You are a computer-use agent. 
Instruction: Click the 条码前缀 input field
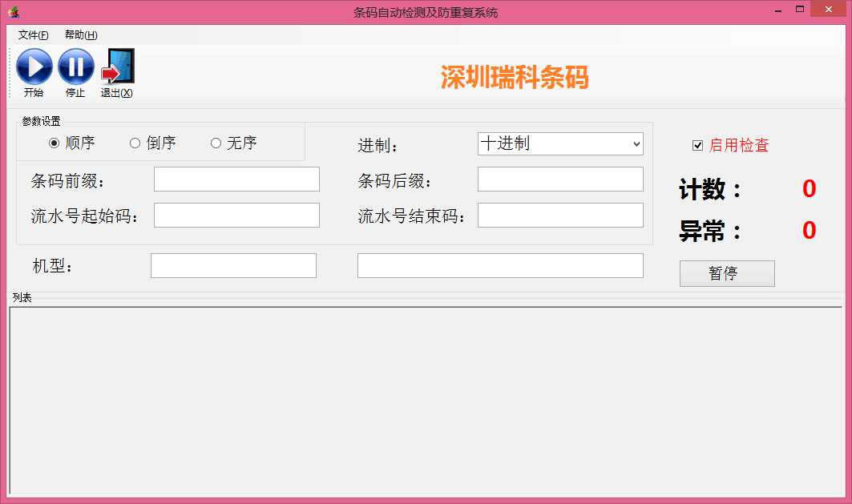point(236,179)
